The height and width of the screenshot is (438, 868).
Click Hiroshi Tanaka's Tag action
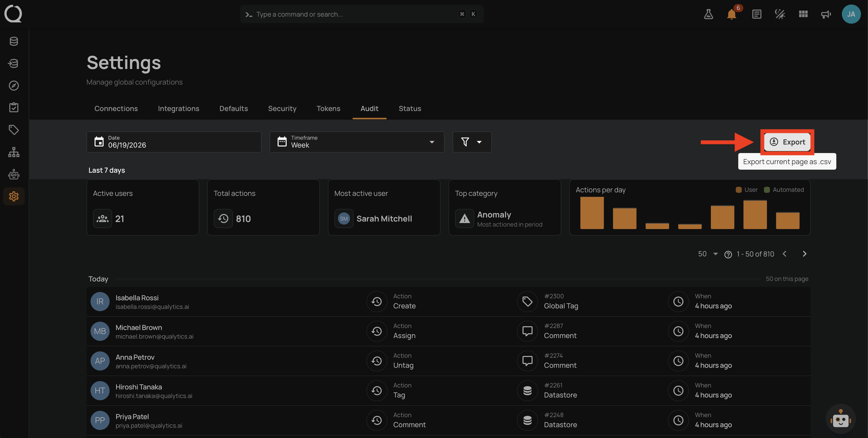(399, 395)
